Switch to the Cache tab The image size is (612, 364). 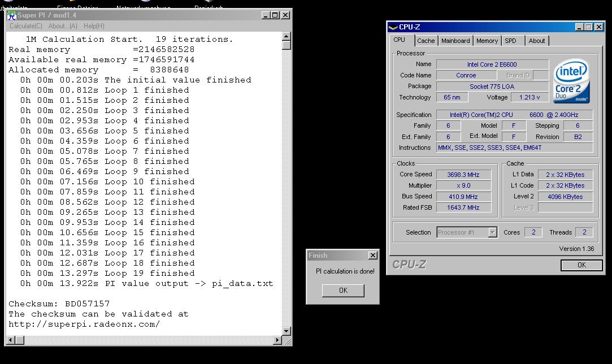426,41
